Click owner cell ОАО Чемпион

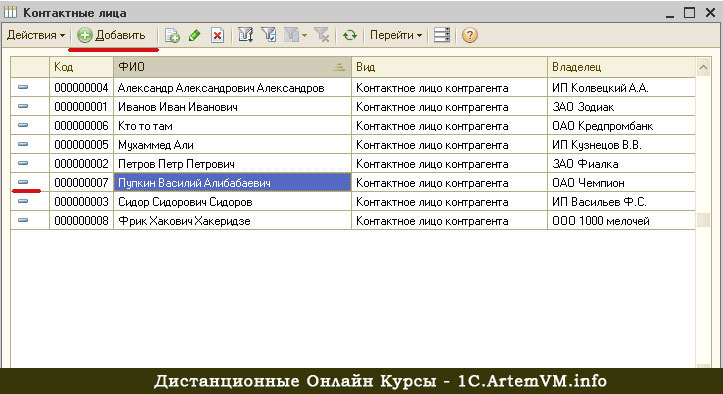(x=622, y=182)
